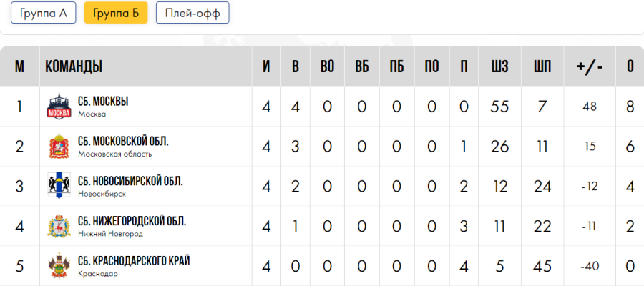Image resolution: width=644 pixels, height=286 pixels.
Task: Click the +/- column header
Action: click(590, 67)
